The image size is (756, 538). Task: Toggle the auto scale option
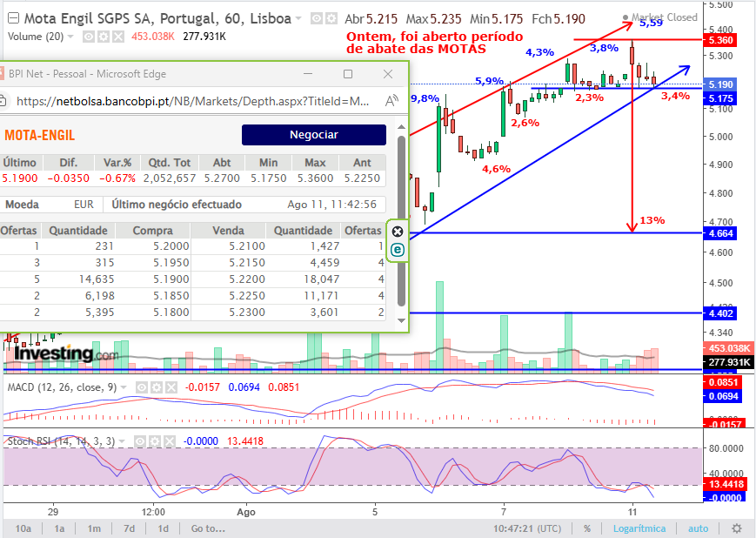coord(698,528)
